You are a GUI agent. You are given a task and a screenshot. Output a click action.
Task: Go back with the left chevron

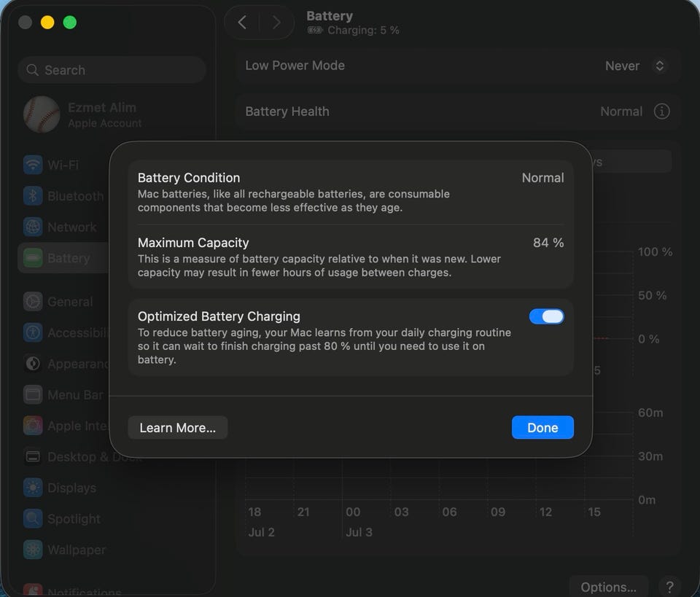pyautogui.click(x=242, y=23)
